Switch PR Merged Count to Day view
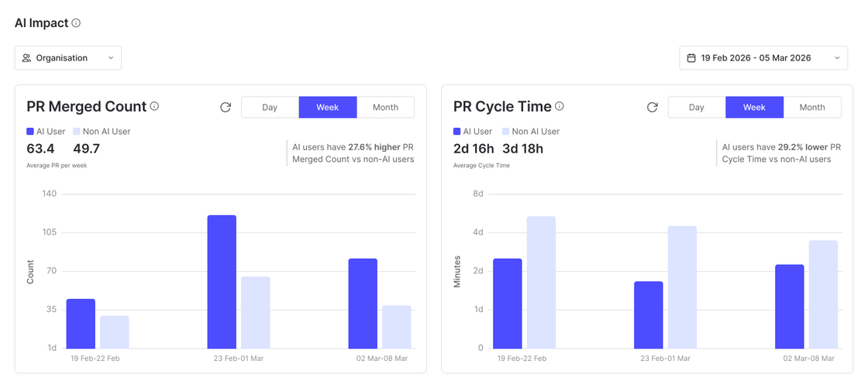Screen dimensions: 868x388 (270, 108)
